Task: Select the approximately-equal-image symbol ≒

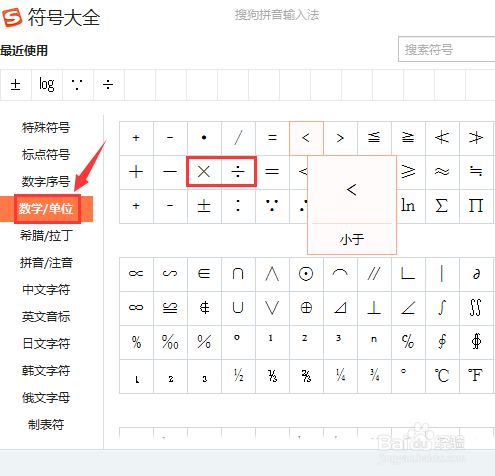Action: pyautogui.click(x=476, y=172)
